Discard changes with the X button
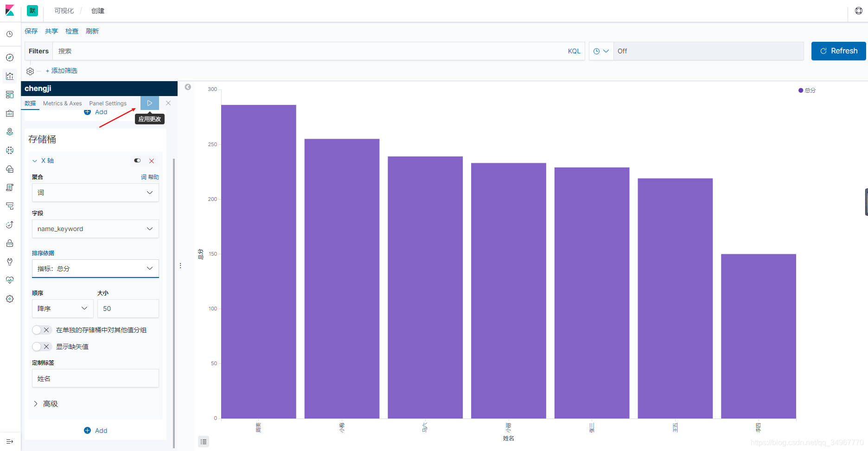The image size is (868, 451). tap(168, 103)
